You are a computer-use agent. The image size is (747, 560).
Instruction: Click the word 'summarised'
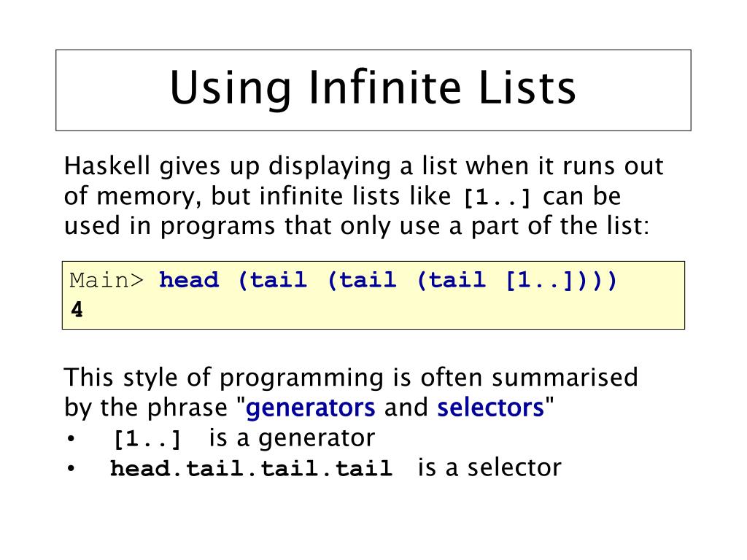pyautogui.click(x=565, y=377)
